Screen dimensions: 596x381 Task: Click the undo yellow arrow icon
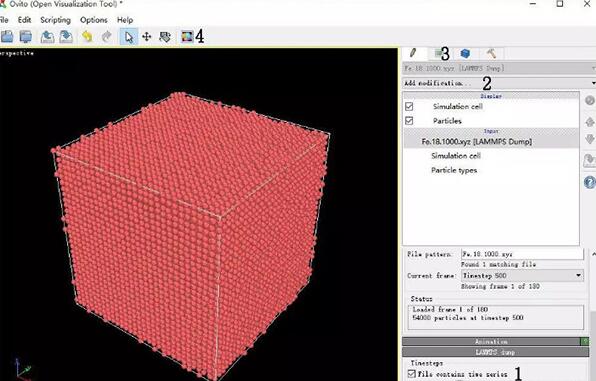pos(87,37)
